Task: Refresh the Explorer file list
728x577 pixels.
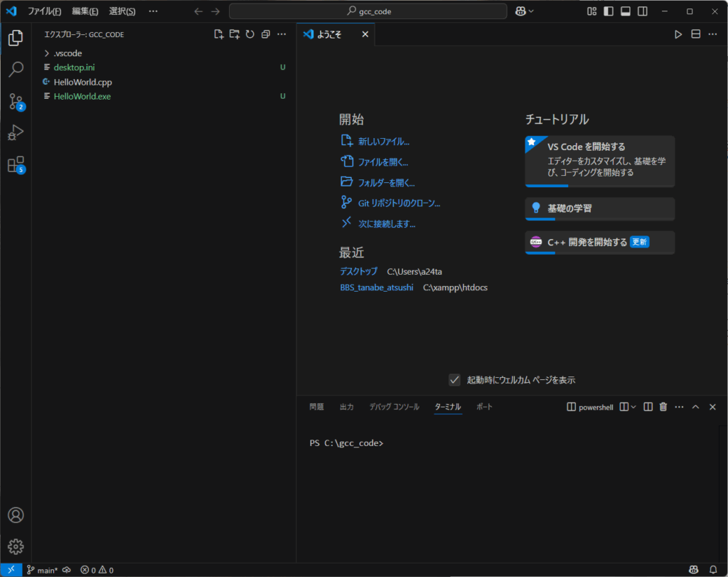Action: pyautogui.click(x=250, y=34)
